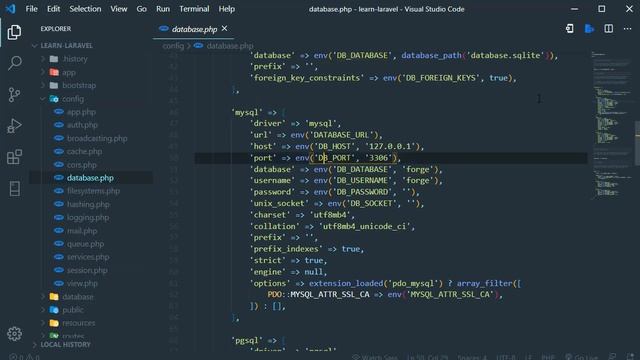Open the Selection menu
Viewport: 640px width, 360px height.
pos(85,9)
